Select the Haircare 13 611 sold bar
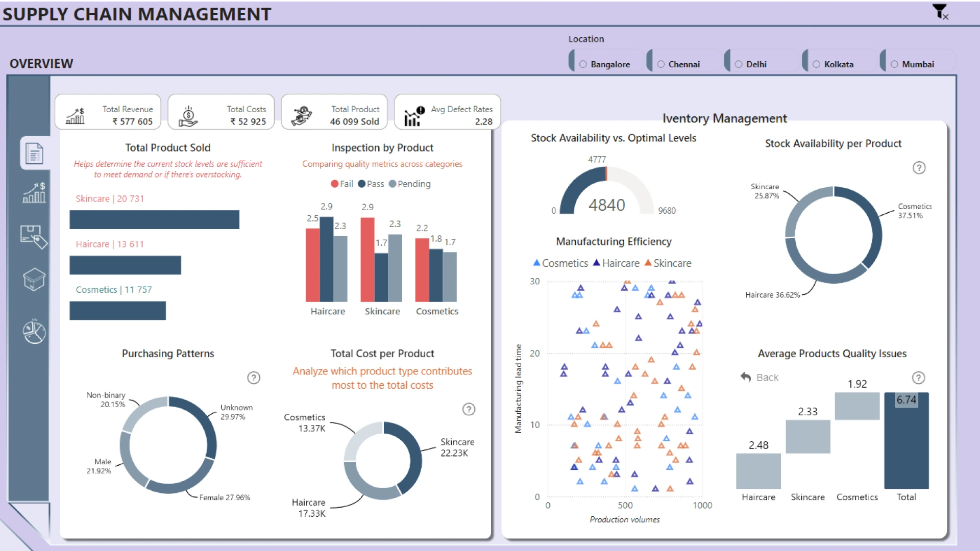Image resolution: width=980 pixels, height=551 pixels. (125, 265)
